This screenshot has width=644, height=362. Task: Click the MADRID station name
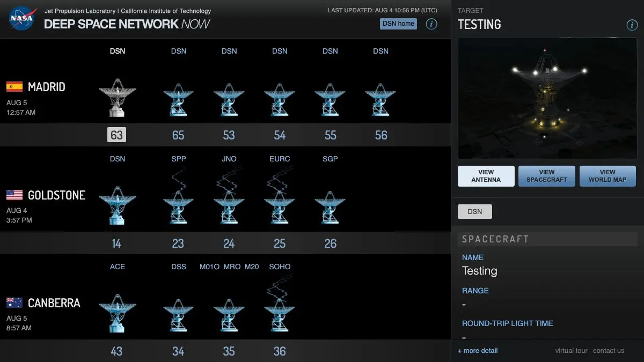pos(47,87)
